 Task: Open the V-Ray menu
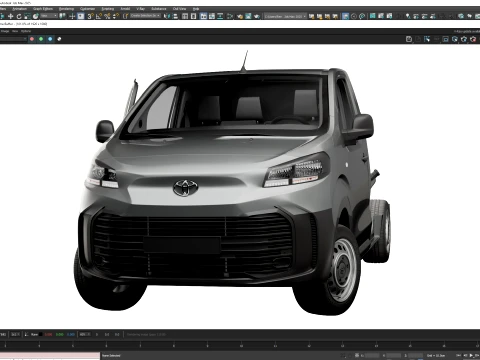pyautogui.click(x=140, y=9)
